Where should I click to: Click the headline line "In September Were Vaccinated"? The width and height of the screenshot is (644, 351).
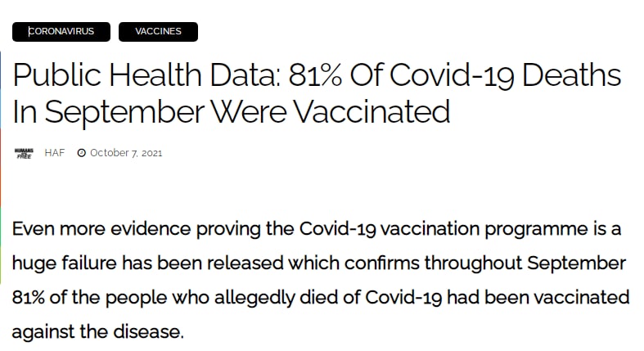[x=232, y=111]
